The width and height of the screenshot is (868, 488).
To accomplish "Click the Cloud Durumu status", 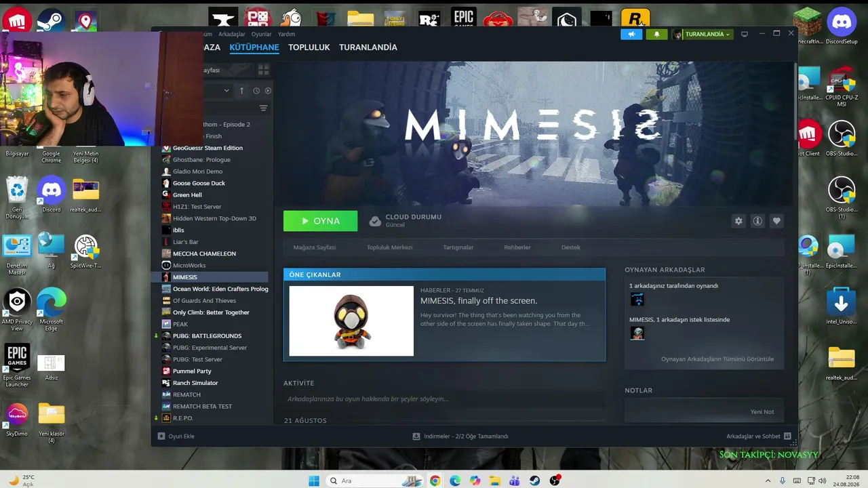I will tap(406, 221).
